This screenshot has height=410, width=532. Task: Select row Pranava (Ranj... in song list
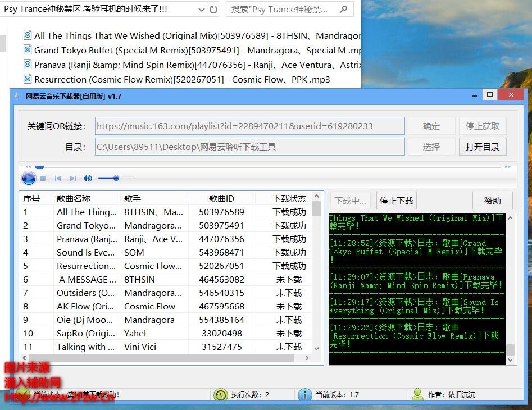[x=166, y=239]
